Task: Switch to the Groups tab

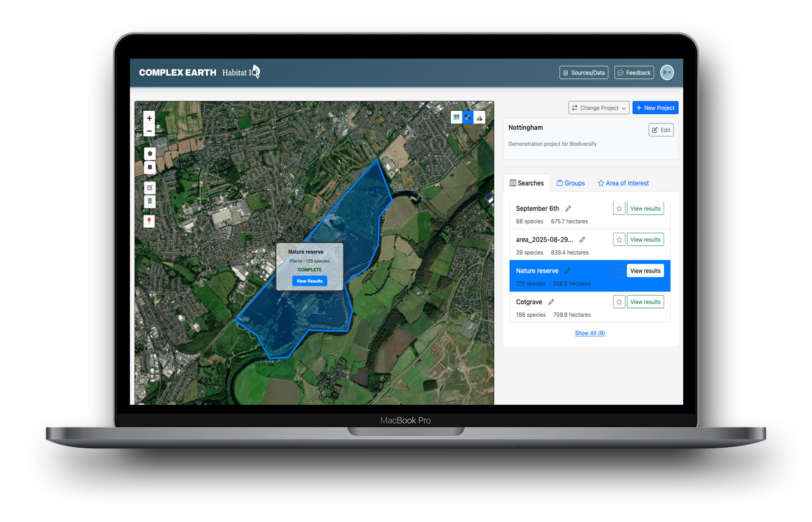Action: coord(571,183)
